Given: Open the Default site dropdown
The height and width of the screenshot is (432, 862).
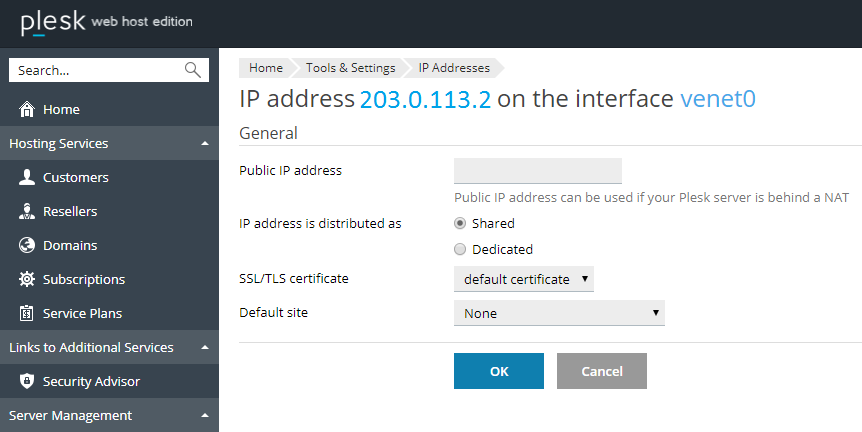Looking at the screenshot, I should pos(558,313).
